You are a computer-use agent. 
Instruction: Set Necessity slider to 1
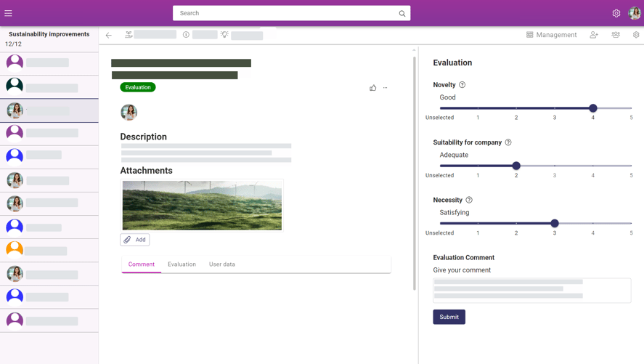tap(478, 223)
